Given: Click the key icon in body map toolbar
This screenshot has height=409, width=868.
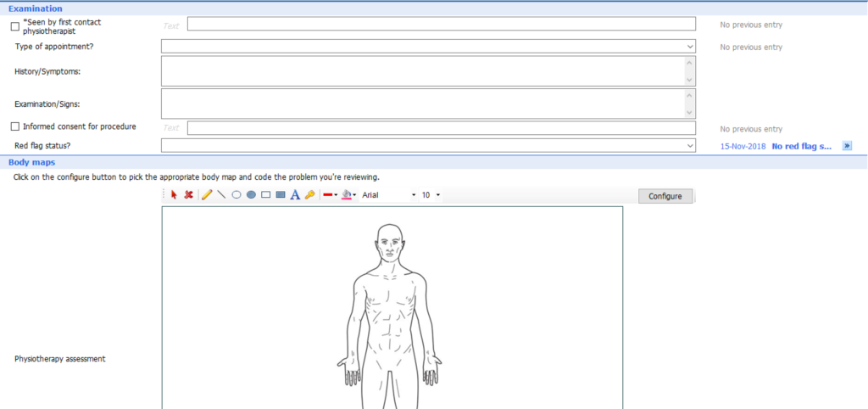Looking at the screenshot, I should pyautogui.click(x=310, y=195).
